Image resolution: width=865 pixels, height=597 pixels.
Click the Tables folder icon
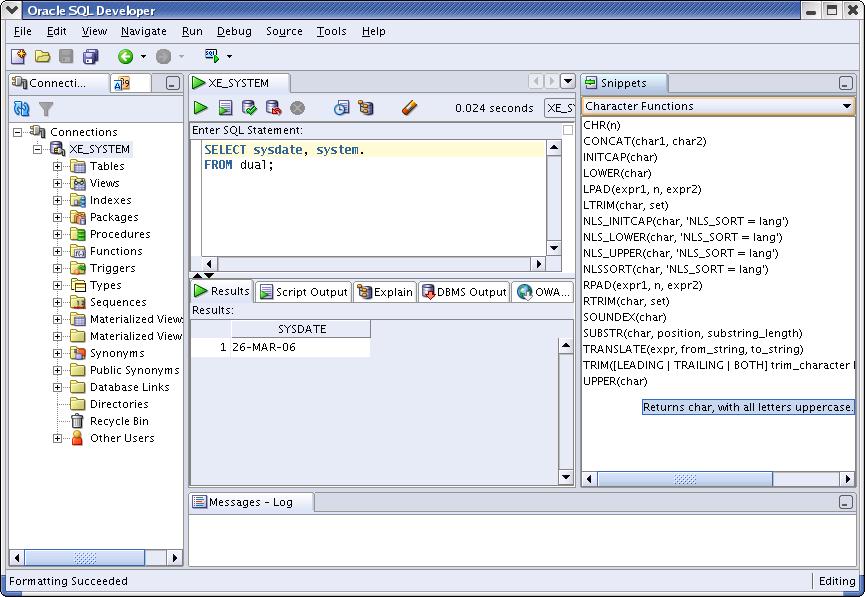click(78, 166)
